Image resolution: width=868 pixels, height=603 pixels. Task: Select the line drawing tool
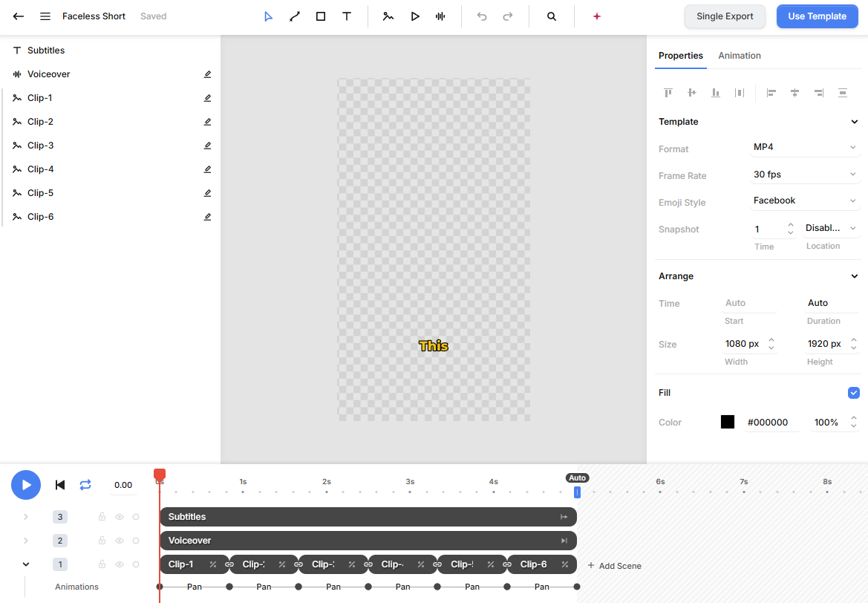[x=295, y=16]
